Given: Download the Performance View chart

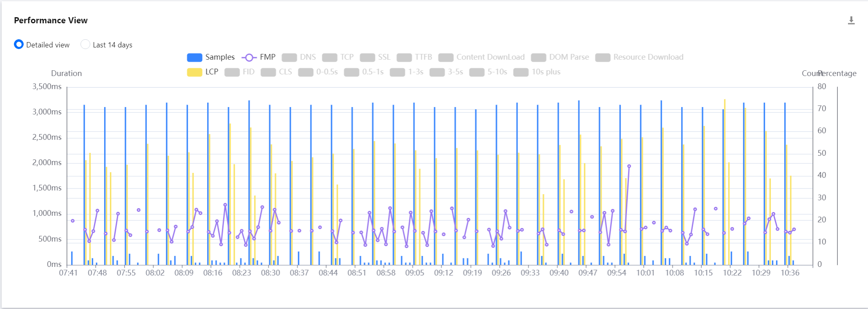Looking at the screenshot, I should (x=851, y=20).
